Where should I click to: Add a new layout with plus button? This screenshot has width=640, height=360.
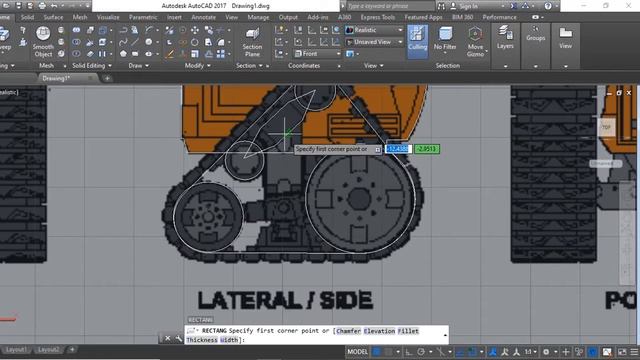point(72,349)
